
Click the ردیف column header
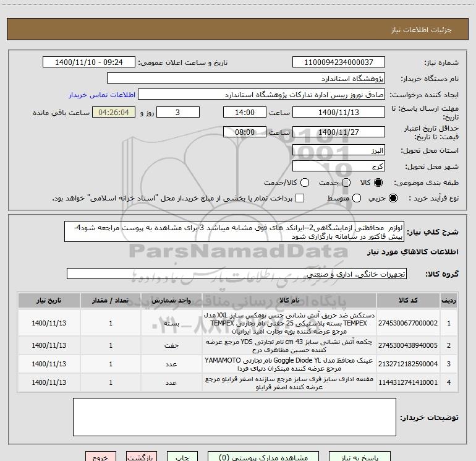pos(449,301)
